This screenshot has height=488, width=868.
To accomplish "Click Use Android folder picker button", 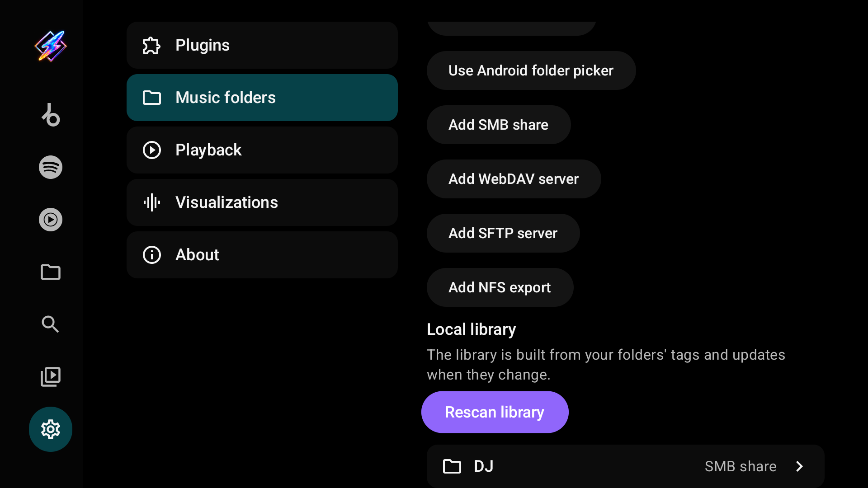I will 531,70.
